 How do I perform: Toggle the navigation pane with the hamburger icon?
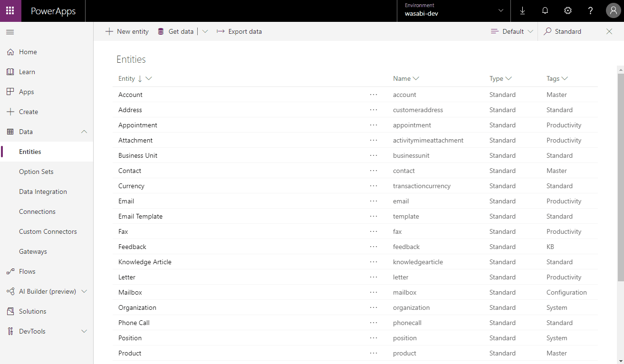coord(10,31)
